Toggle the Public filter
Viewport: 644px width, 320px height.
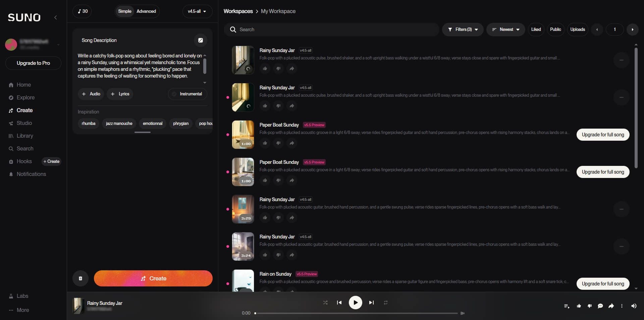[x=555, y=30]
